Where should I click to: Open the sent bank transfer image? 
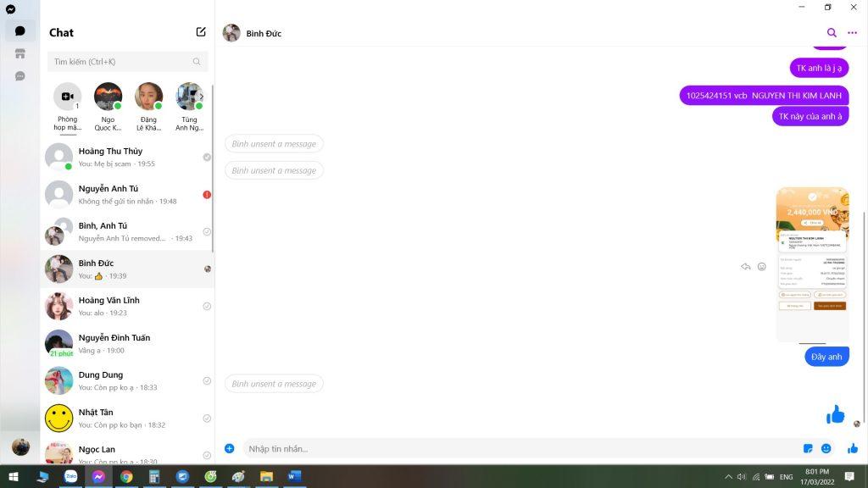(812, 263)
